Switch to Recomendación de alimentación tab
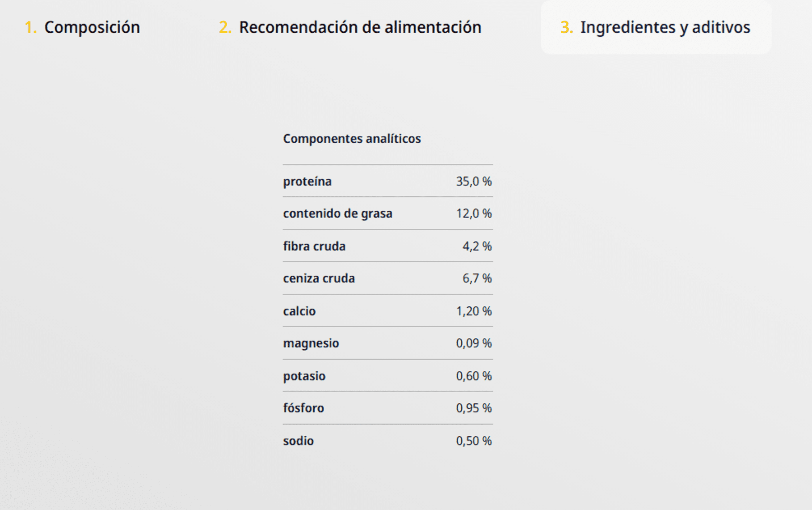This screenshot has width=812, height=510. [350, 27]
